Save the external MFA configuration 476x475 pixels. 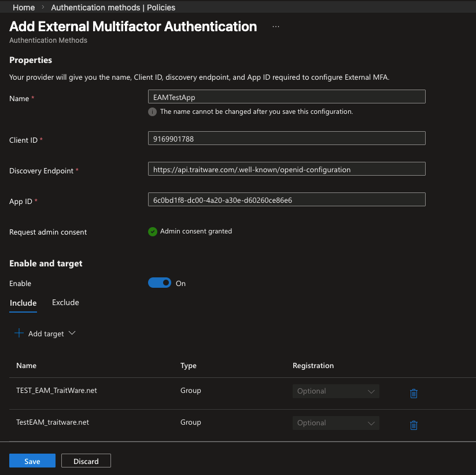click(32, 461)
